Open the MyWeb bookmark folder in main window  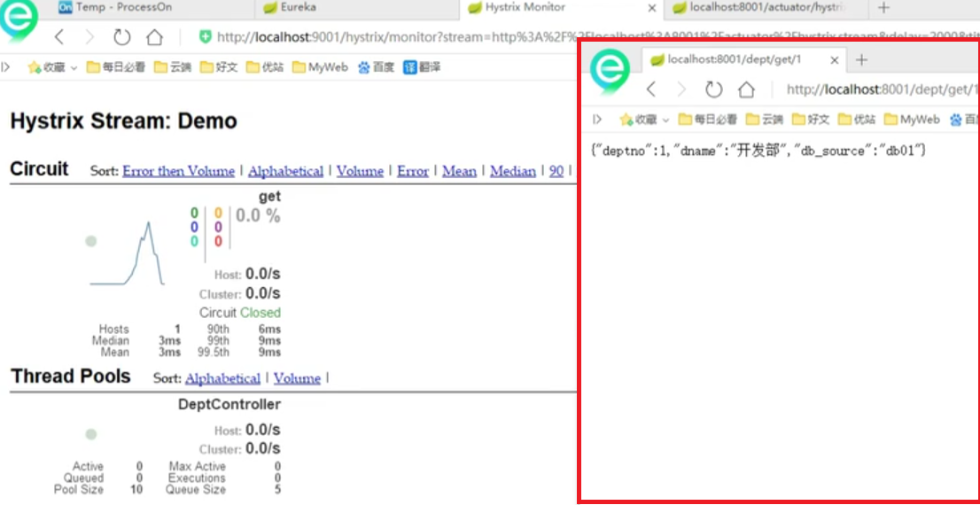tap(320, 67)
